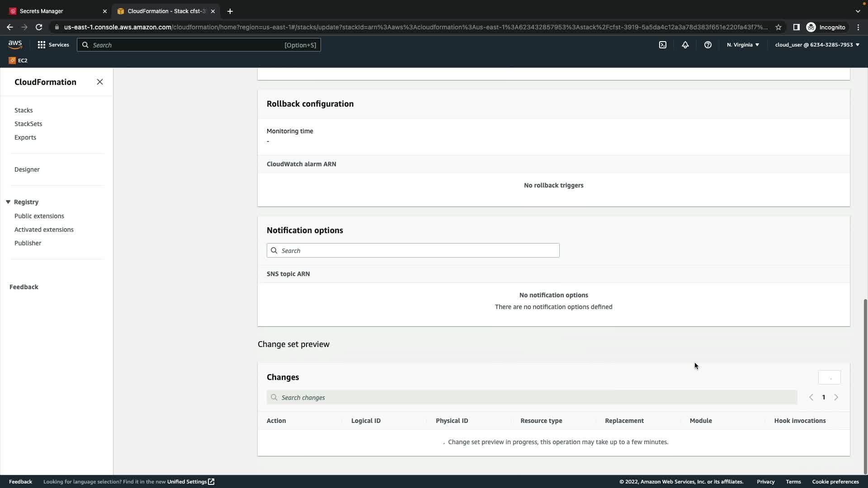
Task: Click the Search changes input field
Action: (x=531, y=398)
